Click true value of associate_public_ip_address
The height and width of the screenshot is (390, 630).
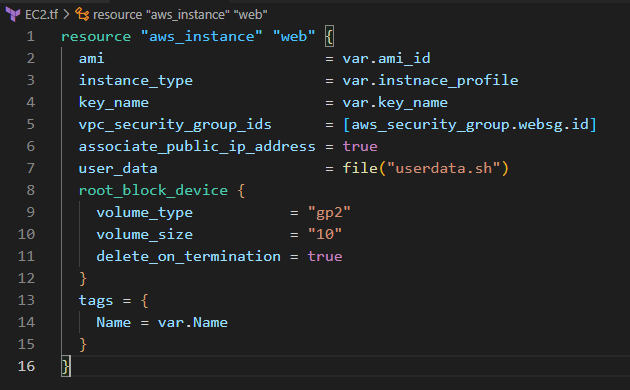tap(360, 147)
